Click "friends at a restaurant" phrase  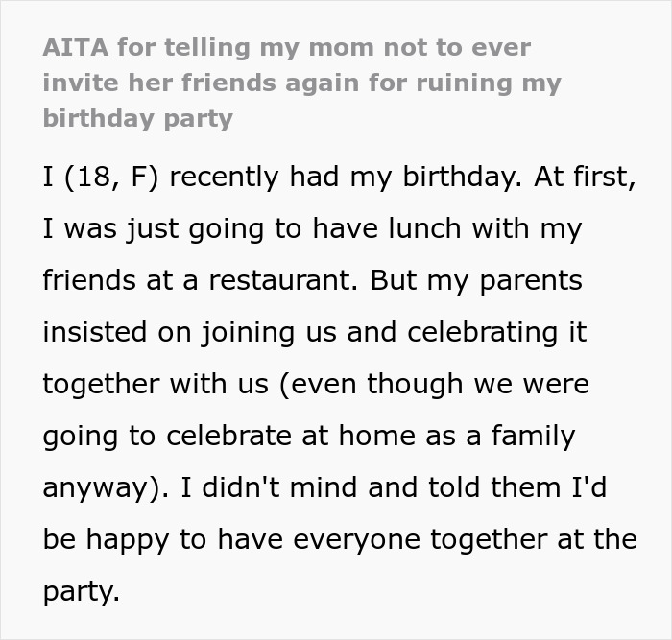click(201, 282)
